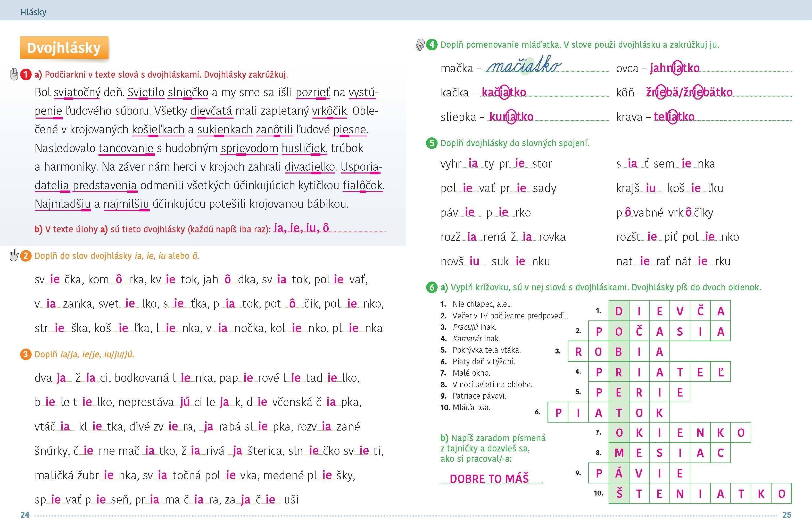The image size is (812, 528).
Task: Click the handwritten word 'mačiatko'
Action: 523,65
